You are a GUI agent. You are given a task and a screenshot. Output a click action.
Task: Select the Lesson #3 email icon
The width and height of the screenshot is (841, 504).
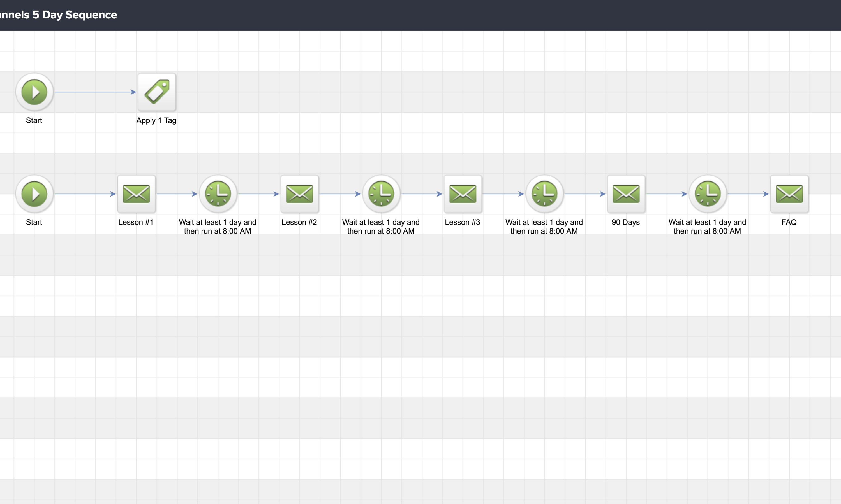click(x=463, y=194)
